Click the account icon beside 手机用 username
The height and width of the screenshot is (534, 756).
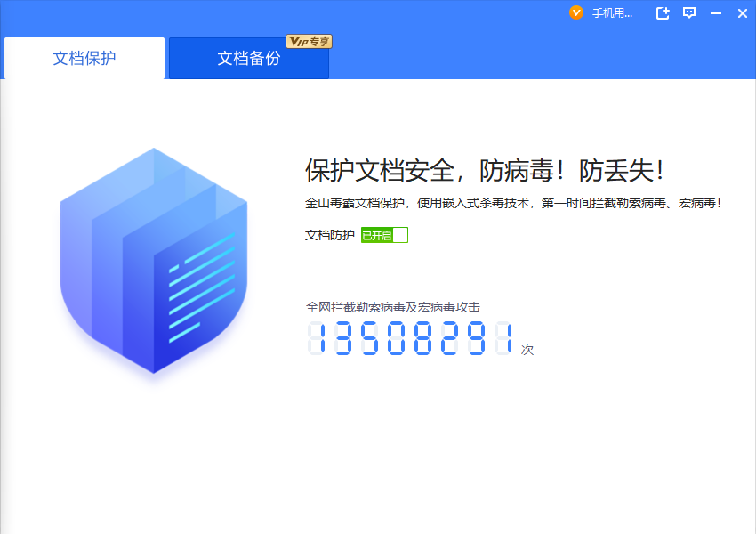pyautogui.click(x=575, y=12)
